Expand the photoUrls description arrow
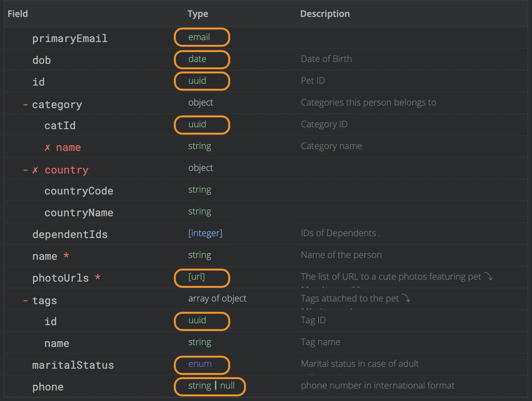The height and width of the screenshot is (401, 532). [x=488, y=277]
